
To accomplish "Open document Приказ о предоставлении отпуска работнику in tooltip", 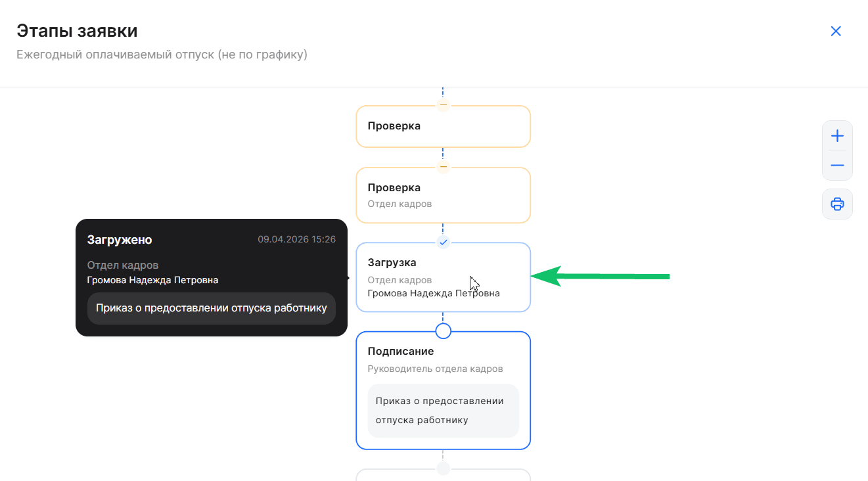I will click(211, 308).
